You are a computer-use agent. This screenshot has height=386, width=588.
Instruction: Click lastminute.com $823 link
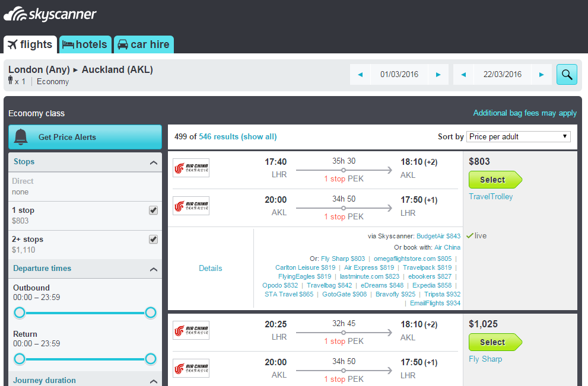click(370, 276)
